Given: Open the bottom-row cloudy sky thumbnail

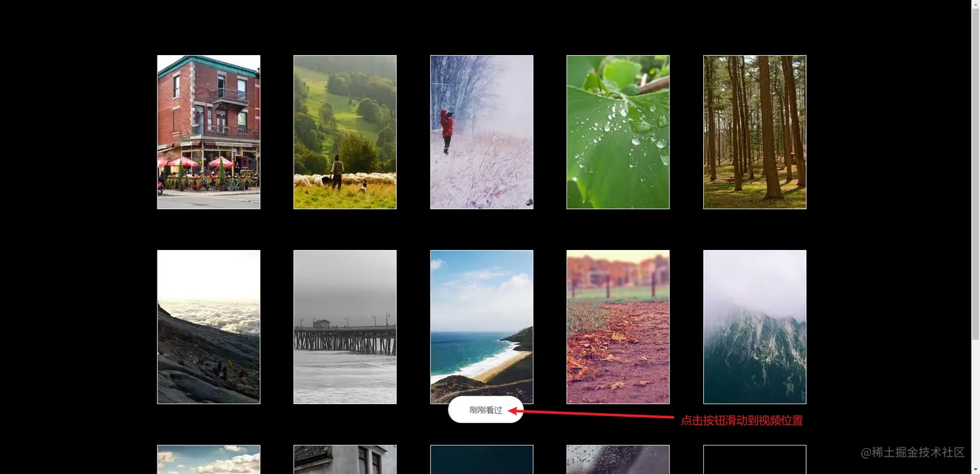Looking at the screenshot, I should (x=209, y=460).
